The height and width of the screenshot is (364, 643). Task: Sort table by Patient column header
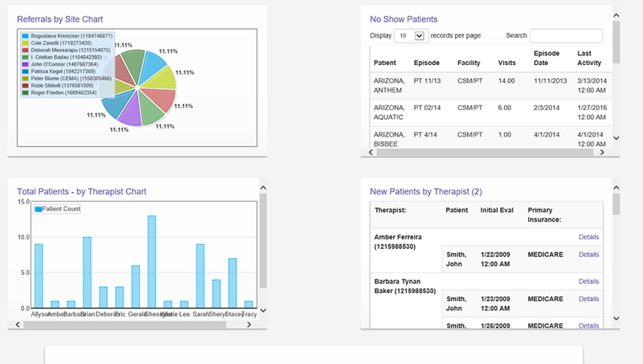pyautogui.click(x=387, y=63)
